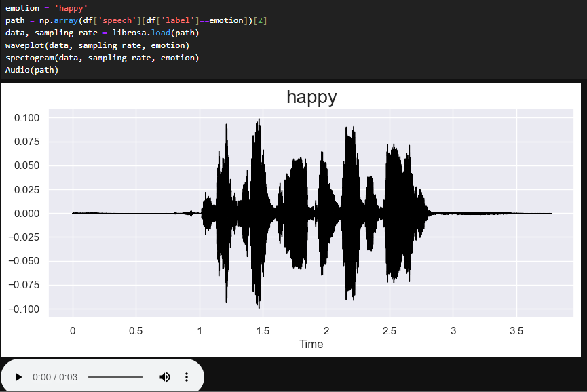Image resolution: width=587 pixels, height=392 pixels.
Task: Click the audio seek progress bar
Action: pos(115,377)
